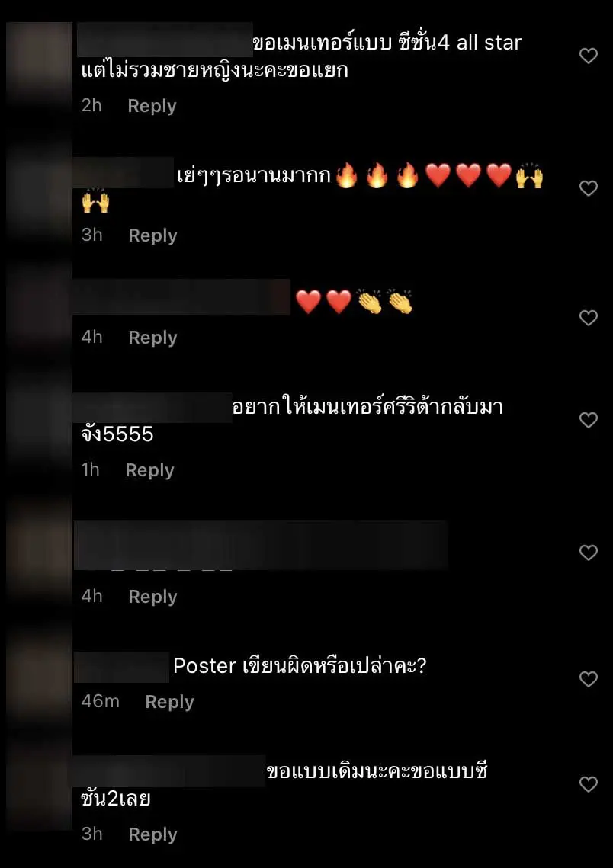This screenshot has height=868, width=613.
Task: Like the comment with hearts and clapping hands
Action: point(588,318)
